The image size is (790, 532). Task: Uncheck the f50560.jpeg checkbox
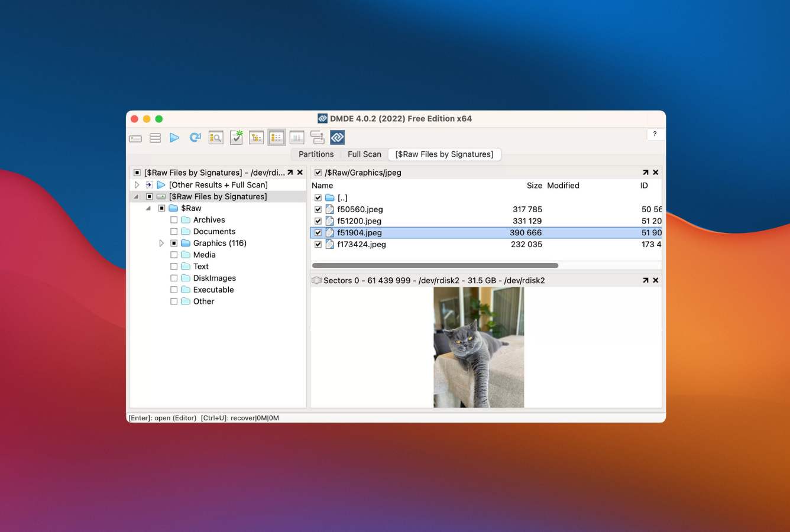(x=318, y=209)
